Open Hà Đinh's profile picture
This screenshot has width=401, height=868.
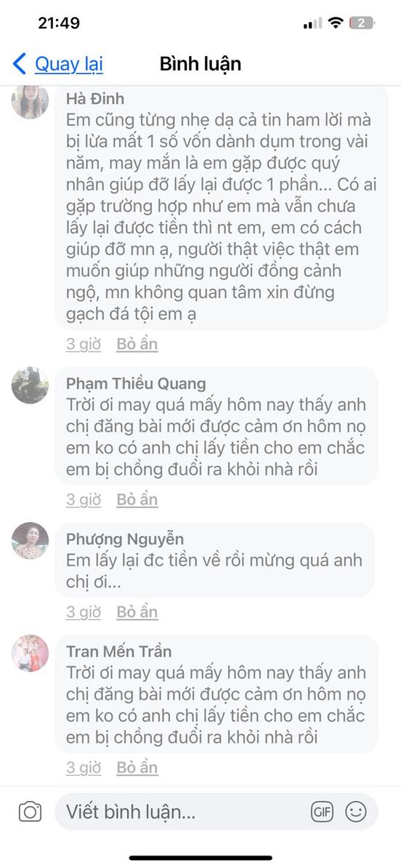coord(30,101)
